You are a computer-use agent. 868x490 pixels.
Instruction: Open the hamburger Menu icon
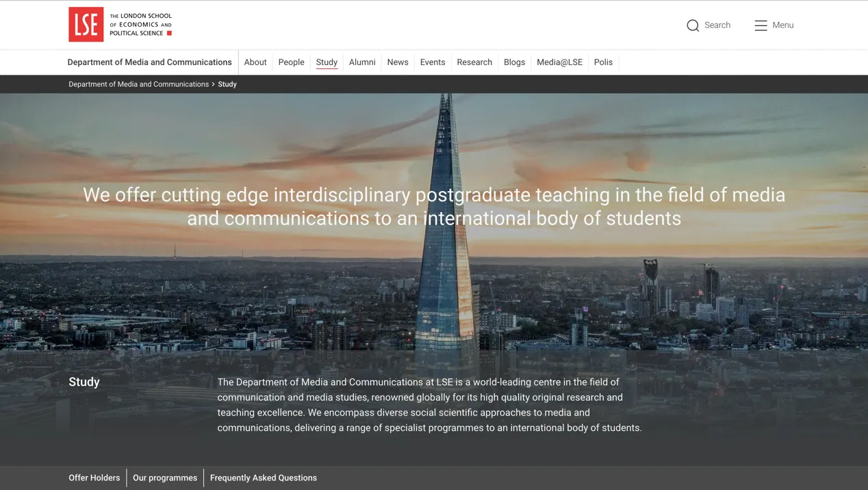click(761, 25)
